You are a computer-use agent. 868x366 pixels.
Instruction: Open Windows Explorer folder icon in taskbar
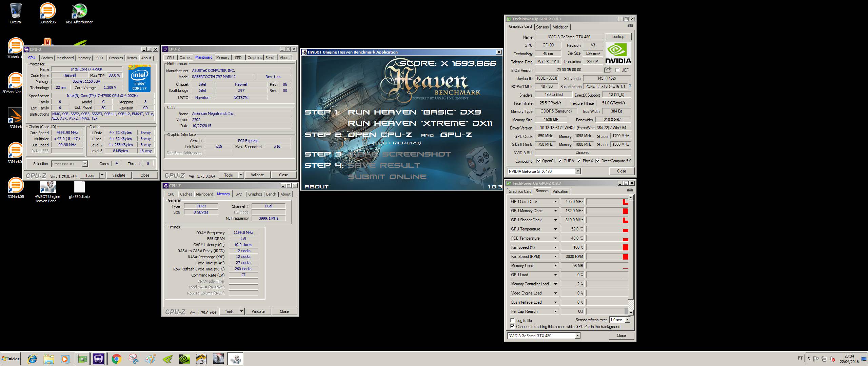(49, 359)
